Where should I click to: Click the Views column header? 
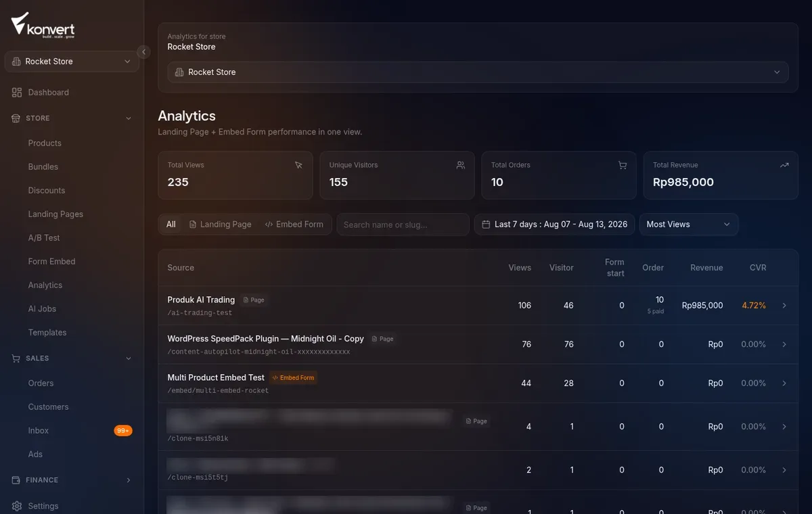pos(520,268)
